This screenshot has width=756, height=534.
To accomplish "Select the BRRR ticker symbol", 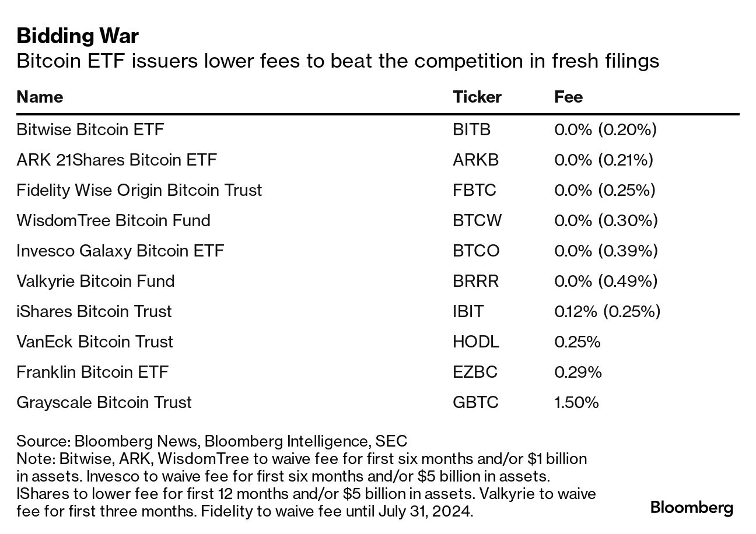I will click(x=475, y=281).
